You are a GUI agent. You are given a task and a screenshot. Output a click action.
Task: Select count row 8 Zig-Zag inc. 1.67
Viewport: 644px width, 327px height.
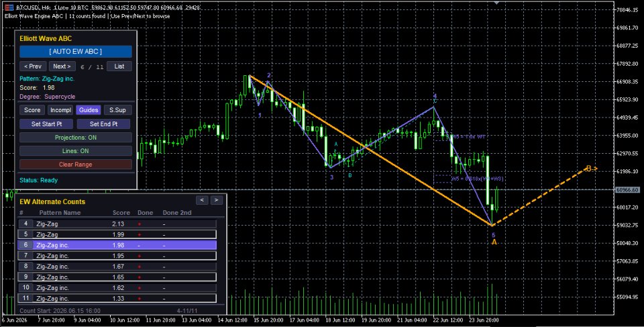[117, 267]
